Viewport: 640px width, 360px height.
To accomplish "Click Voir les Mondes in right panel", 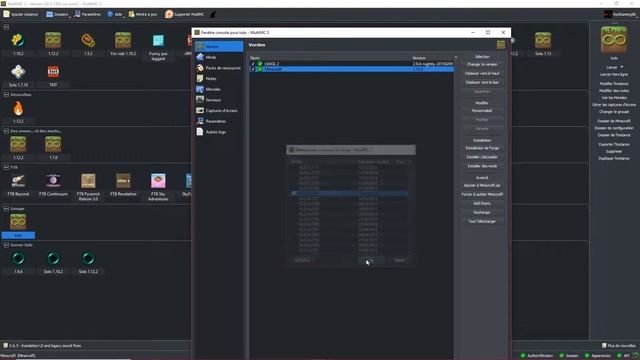I will click(613, 98).
